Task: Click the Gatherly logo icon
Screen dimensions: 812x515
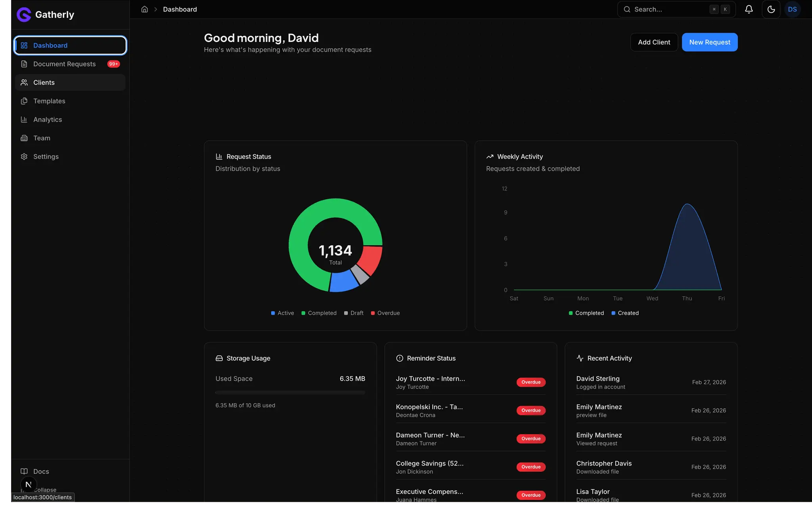Action: point(24,15)
